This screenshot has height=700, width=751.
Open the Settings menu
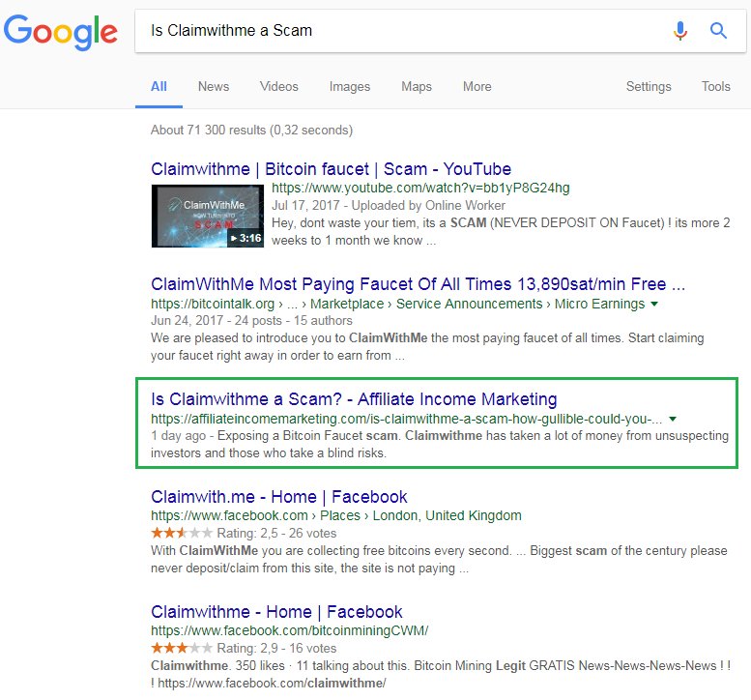649,87
